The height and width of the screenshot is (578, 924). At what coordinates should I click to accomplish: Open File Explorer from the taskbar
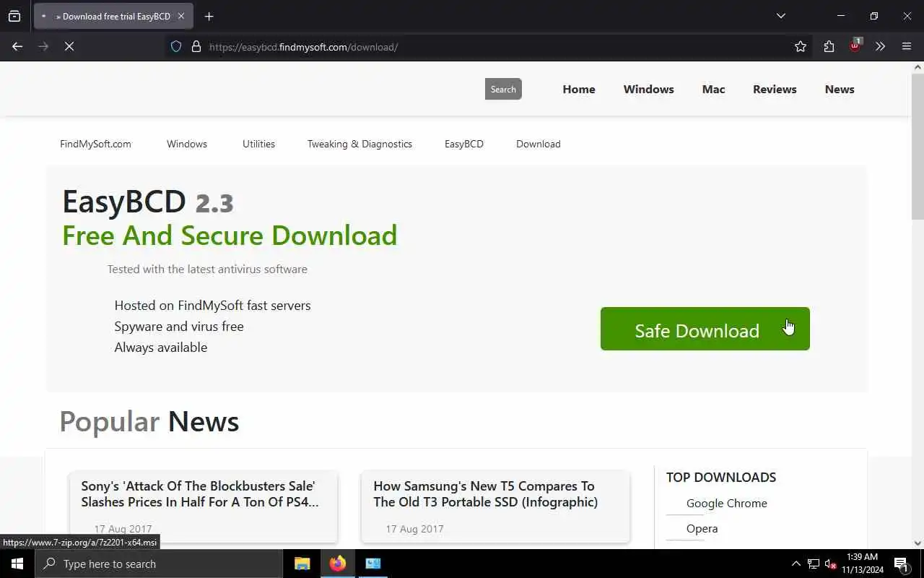coord(302,564)
